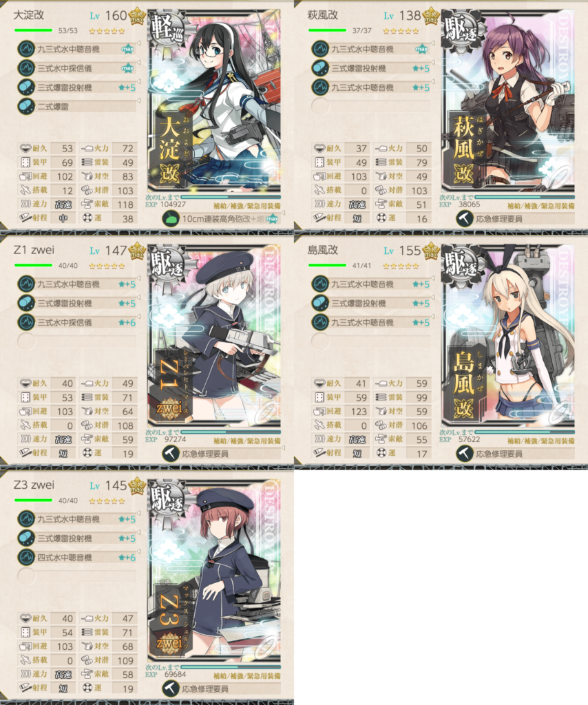Open the Z1 zwei character card portrait
The height and width of the screenshot is (705, 588).
(x=214, y=336)
